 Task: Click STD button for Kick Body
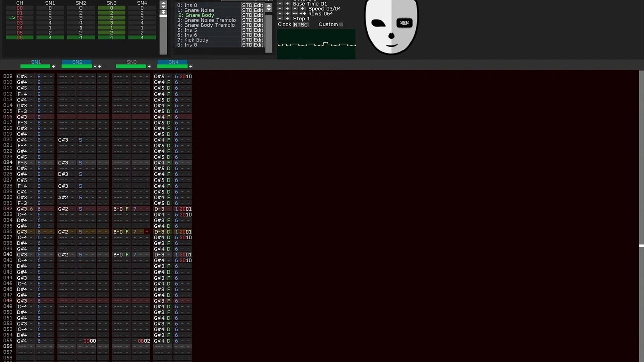247,40
